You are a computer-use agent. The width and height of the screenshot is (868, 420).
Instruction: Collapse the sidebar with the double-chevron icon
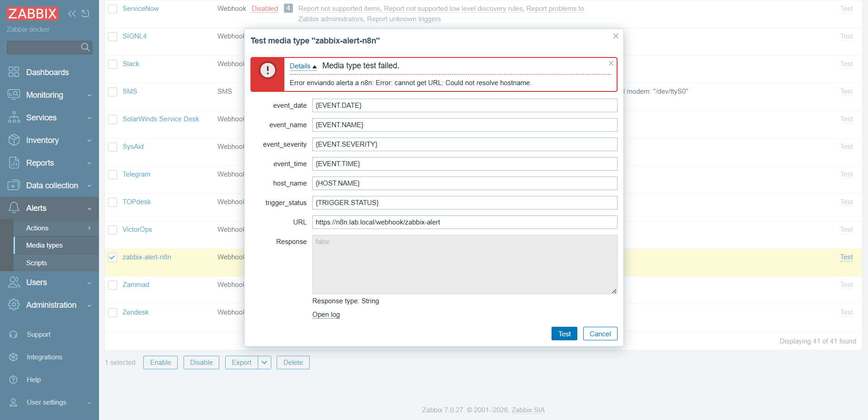72,14
